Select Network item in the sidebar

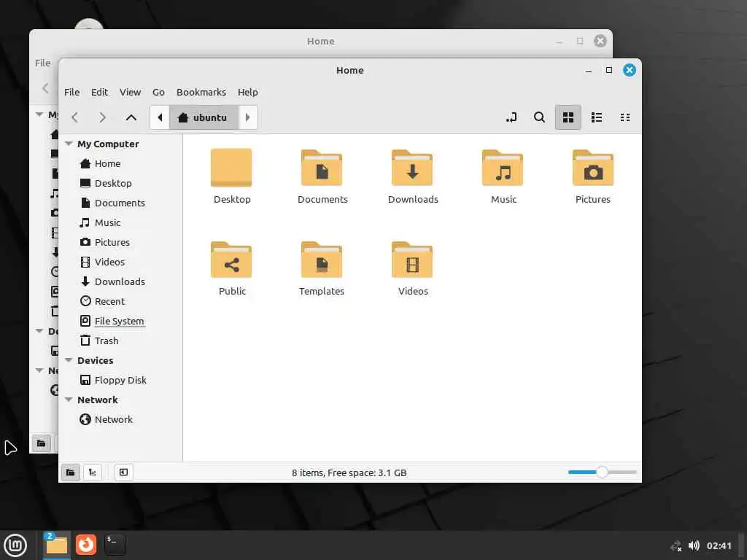coord(113,419)
